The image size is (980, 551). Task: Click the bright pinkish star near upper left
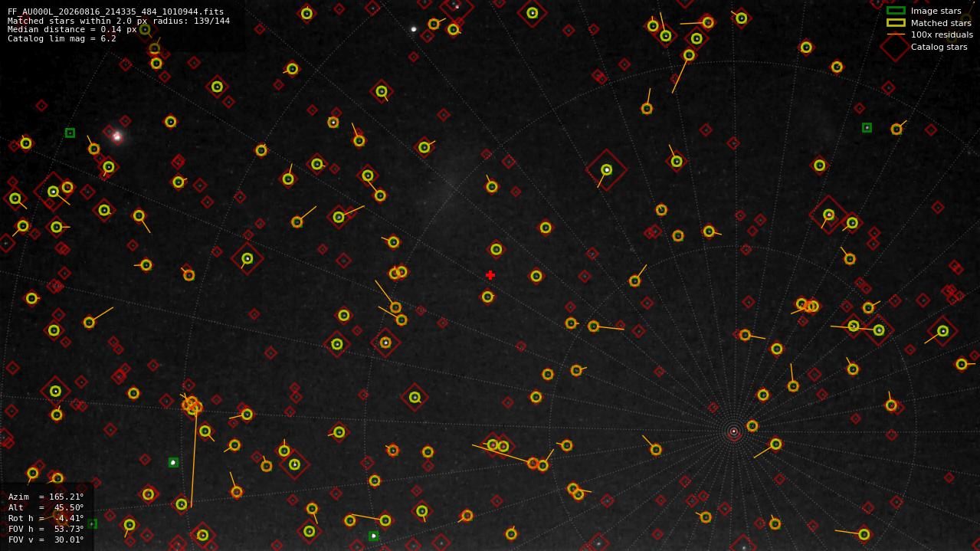(117, 137)
